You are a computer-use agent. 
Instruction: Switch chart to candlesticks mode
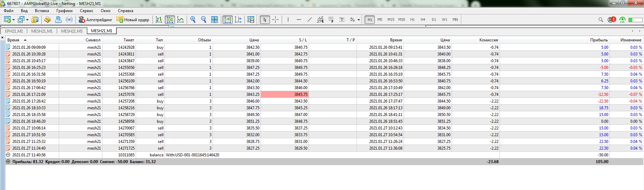170,20
